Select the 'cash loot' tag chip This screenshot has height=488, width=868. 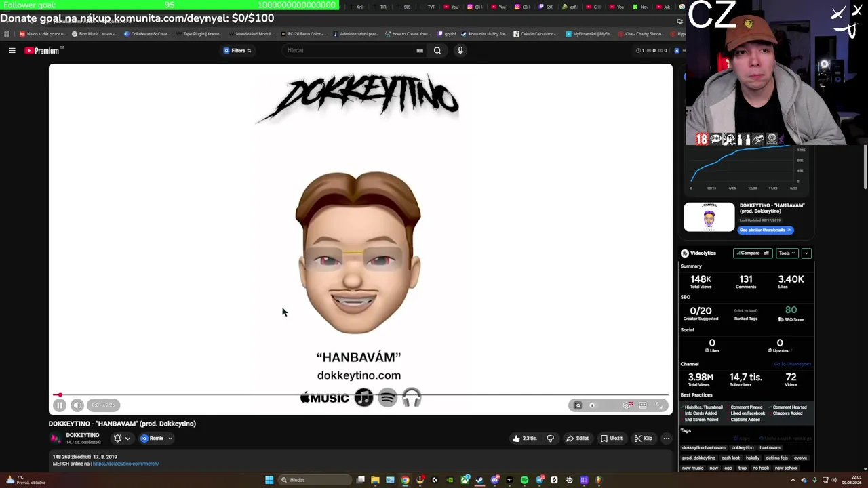(x=730, y=458)
